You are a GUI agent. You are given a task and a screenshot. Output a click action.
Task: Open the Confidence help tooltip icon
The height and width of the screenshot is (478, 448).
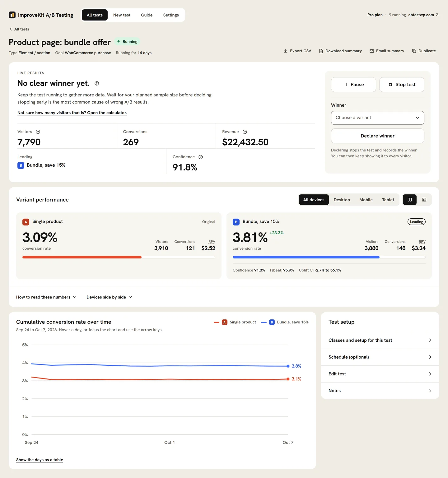click(x=201, y=157)
